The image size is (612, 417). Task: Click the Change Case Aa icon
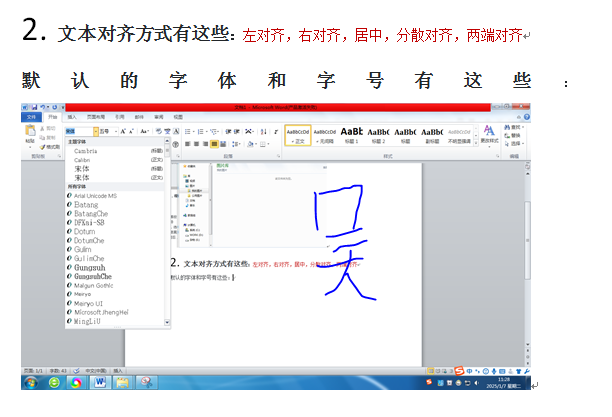click(144, 131)
